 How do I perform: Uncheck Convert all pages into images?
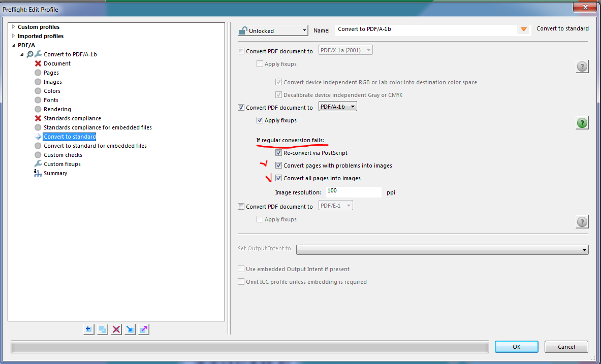point(278,178)
